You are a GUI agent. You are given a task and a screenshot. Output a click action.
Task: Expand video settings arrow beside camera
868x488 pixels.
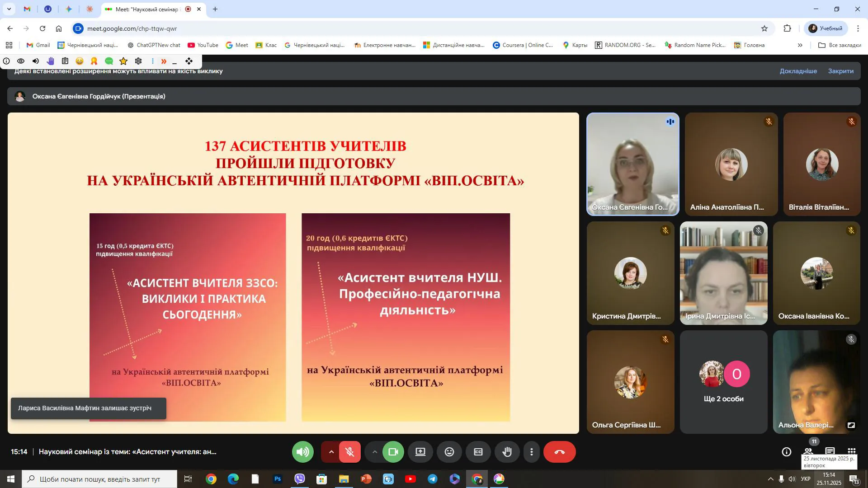(x=374, y=452)
